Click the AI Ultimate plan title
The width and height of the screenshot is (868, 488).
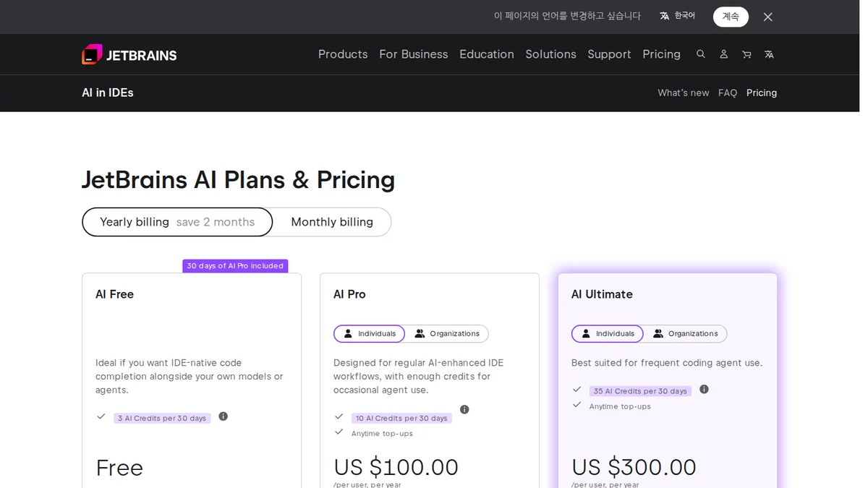[602, 294]
